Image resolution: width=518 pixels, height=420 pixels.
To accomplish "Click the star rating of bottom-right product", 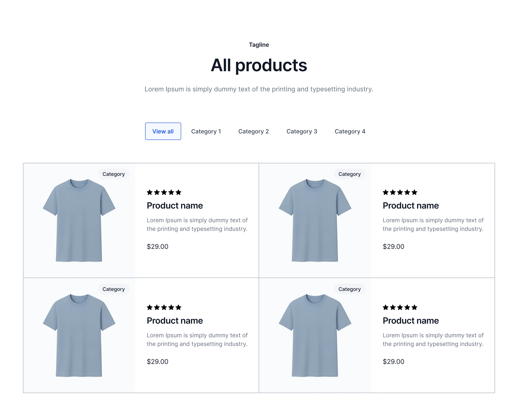I will click(x=400, y=307).
